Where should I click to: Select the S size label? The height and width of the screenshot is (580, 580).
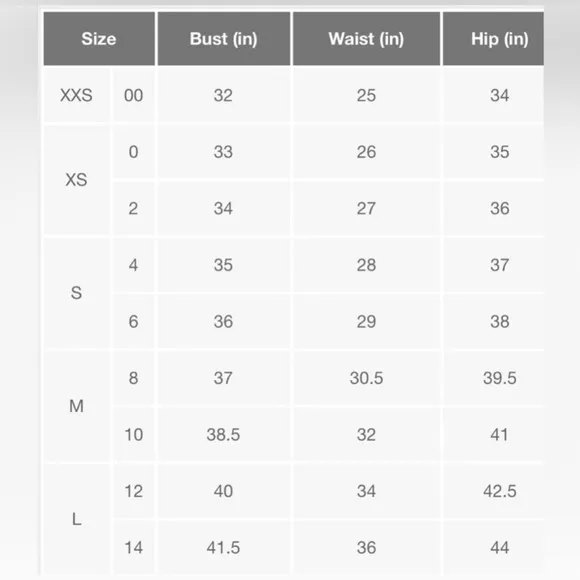77,293
